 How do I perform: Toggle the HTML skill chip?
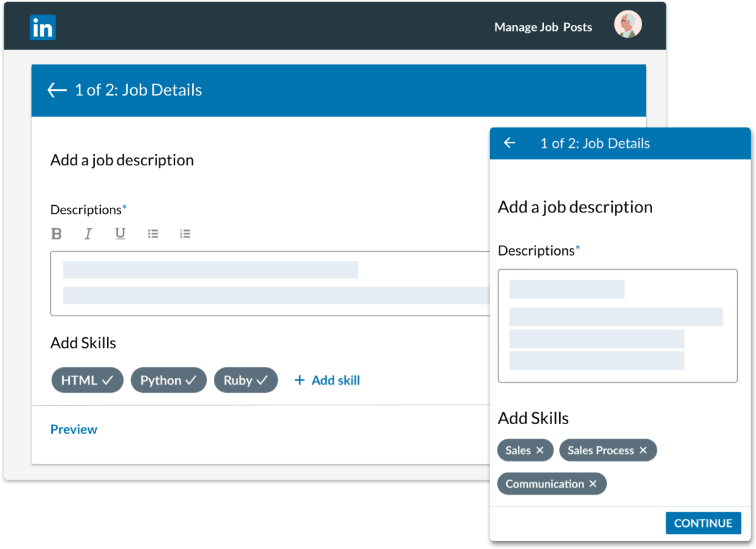[87, 380]
